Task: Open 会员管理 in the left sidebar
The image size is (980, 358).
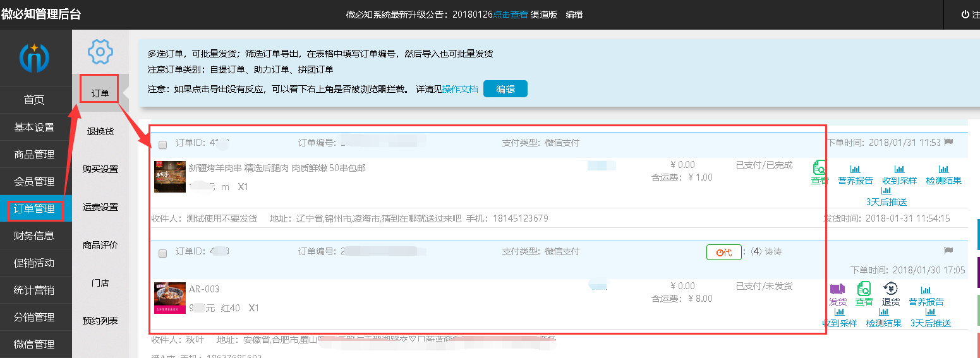Action: [34, 181]
